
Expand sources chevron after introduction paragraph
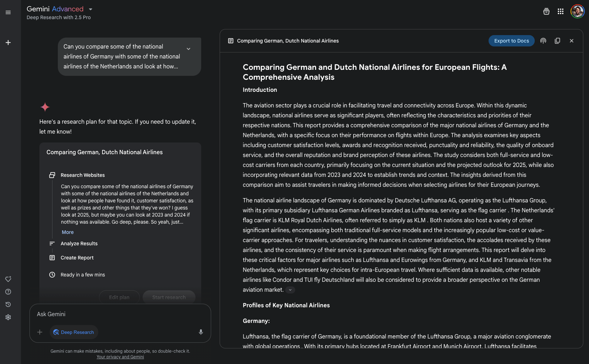290,290
